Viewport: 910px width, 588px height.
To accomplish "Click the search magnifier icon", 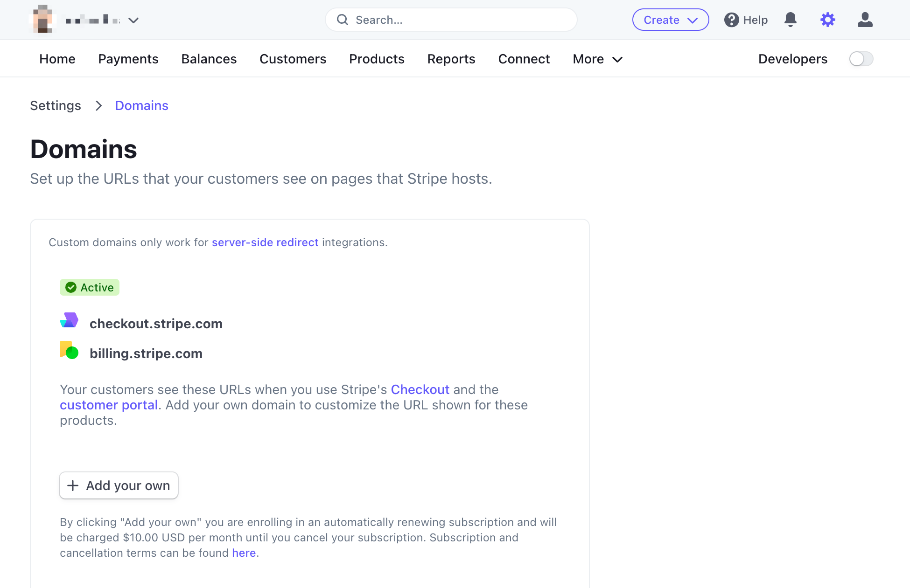I will click(x=343, y=20).
